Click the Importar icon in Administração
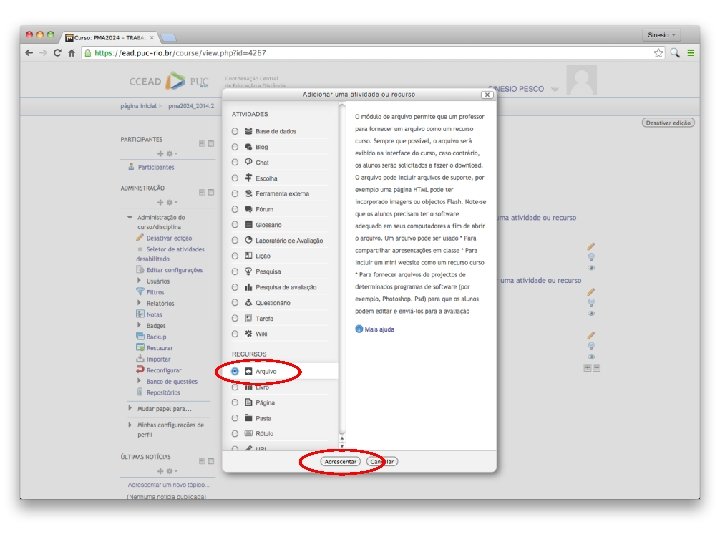Screen dimensions: 720x540 [140, 359]
